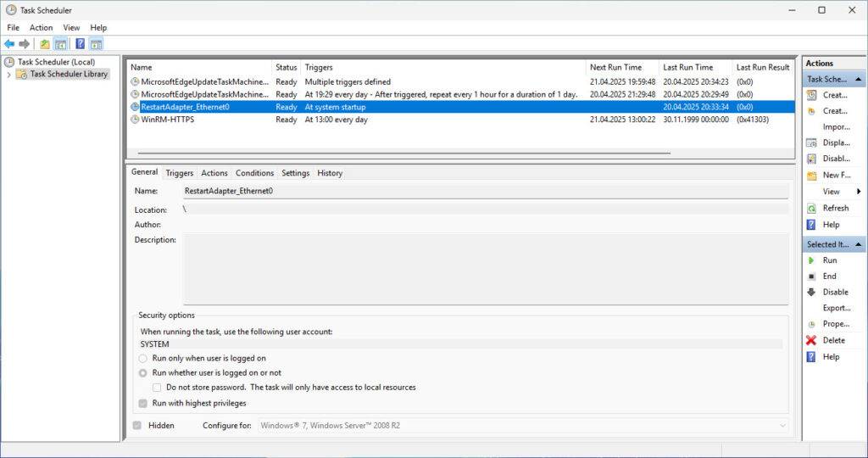Select 'Run only when user is logged on'
Screen dimensions: 868x458
[142, 358]
